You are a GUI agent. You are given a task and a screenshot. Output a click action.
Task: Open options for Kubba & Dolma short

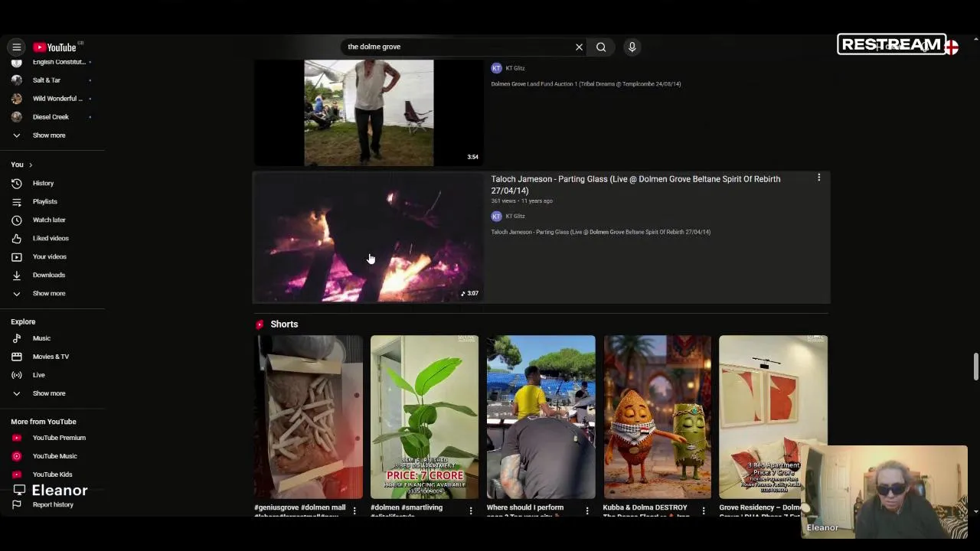coord(704,510)
